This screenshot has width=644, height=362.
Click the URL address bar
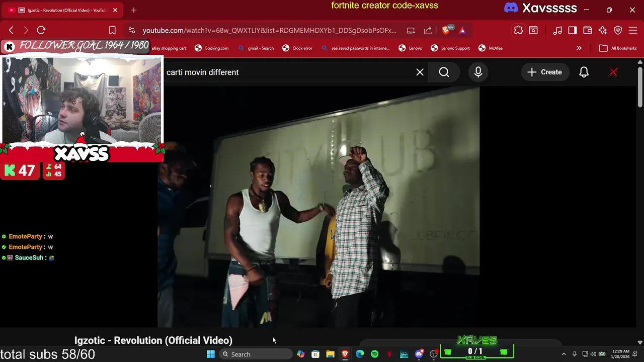pyautogui.click(x=269, y=30)
